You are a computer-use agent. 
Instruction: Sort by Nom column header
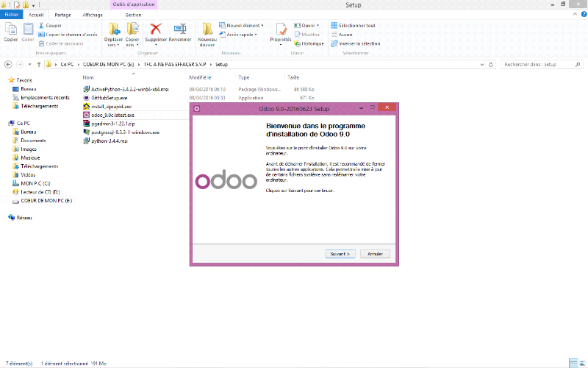pos(88,78)
